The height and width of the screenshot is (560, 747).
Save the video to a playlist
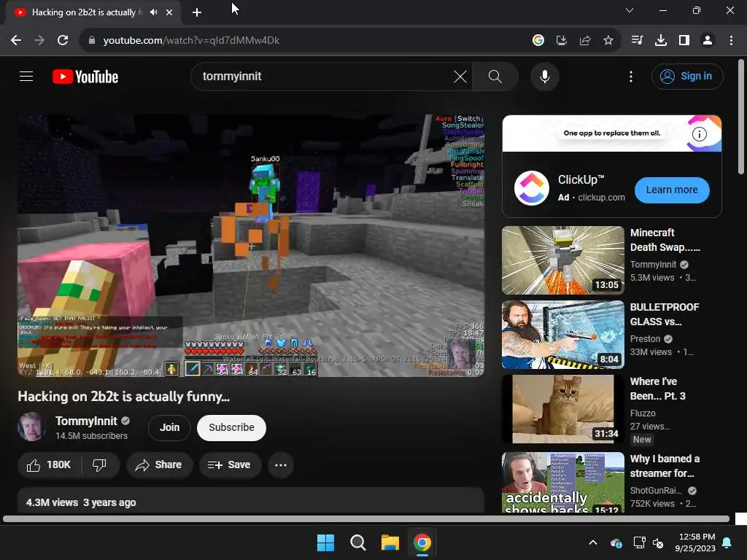[230, 464]
